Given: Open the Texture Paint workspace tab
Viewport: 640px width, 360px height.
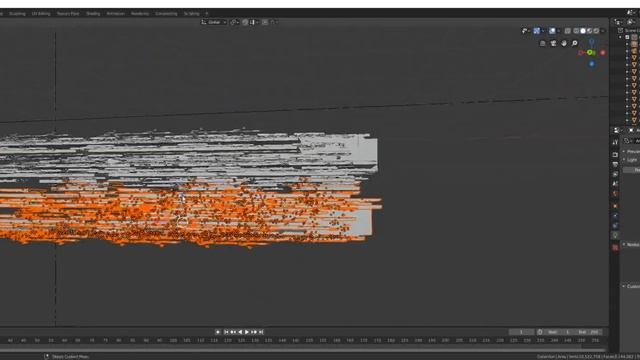Looking at the screenshot, I should click(x=68, y=13).
